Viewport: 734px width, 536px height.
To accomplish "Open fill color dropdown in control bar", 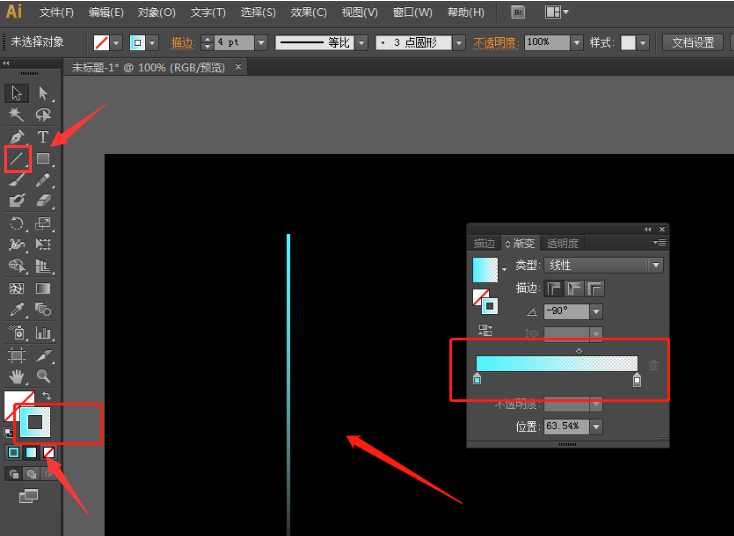I will [116, 43].
